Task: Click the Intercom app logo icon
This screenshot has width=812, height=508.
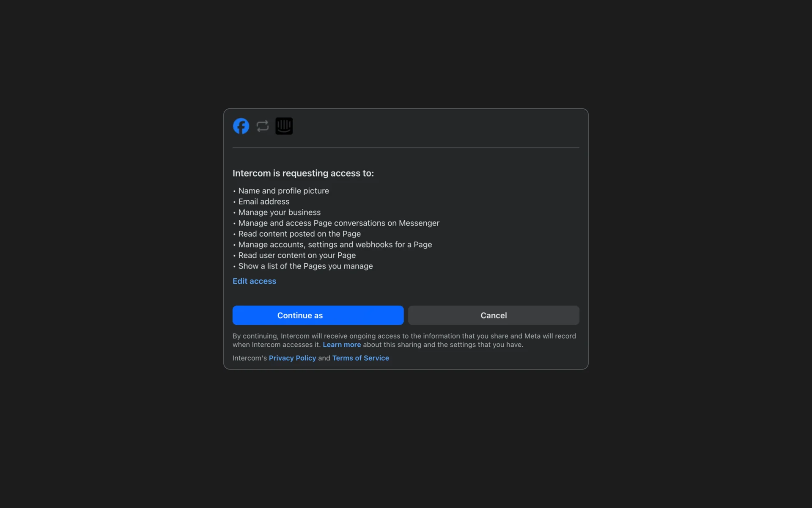Action: pyautogui.click(x=284, y=126)
